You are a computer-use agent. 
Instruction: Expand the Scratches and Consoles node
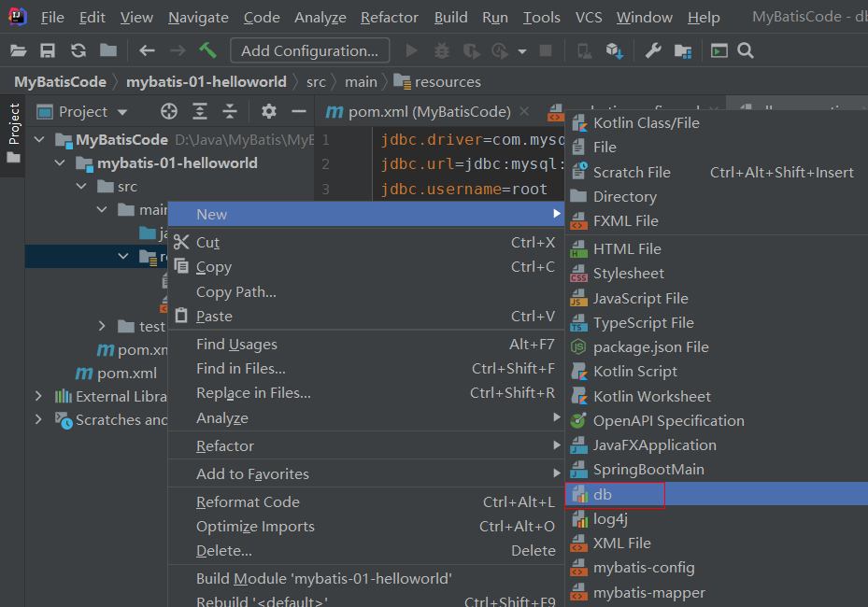pos(38,419)
